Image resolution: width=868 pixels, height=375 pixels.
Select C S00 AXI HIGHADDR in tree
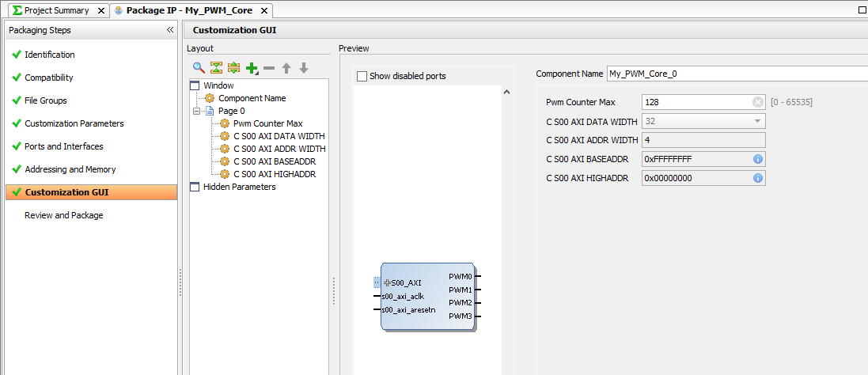tap(275, 175)
